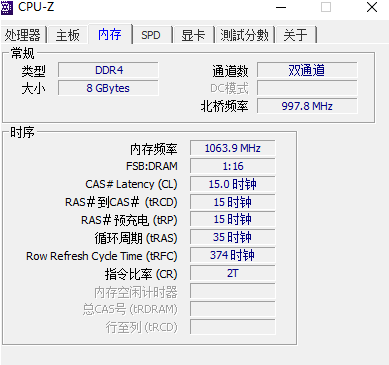Screen dimensions: 389x365
Task: Click the RAS#预充电 (tRP) label
Action: coord(129,220)
